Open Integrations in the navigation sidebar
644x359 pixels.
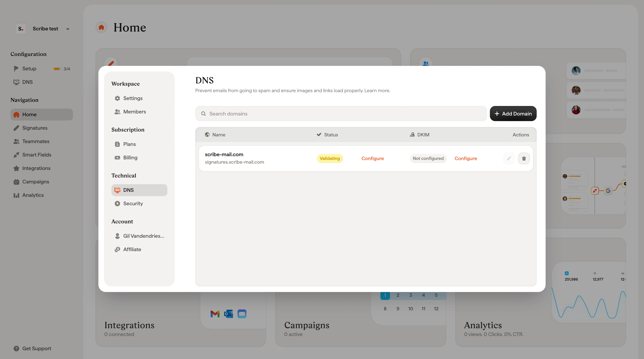42,168
